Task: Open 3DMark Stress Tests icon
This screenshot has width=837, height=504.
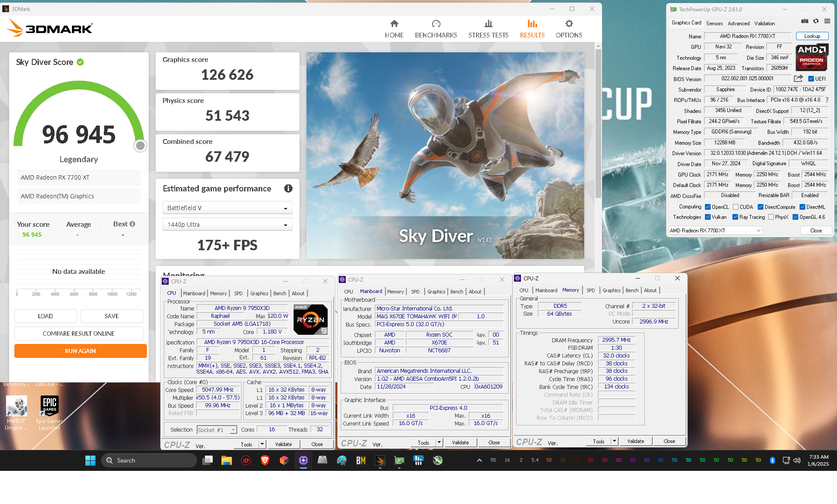Action: tap(488, 24)
